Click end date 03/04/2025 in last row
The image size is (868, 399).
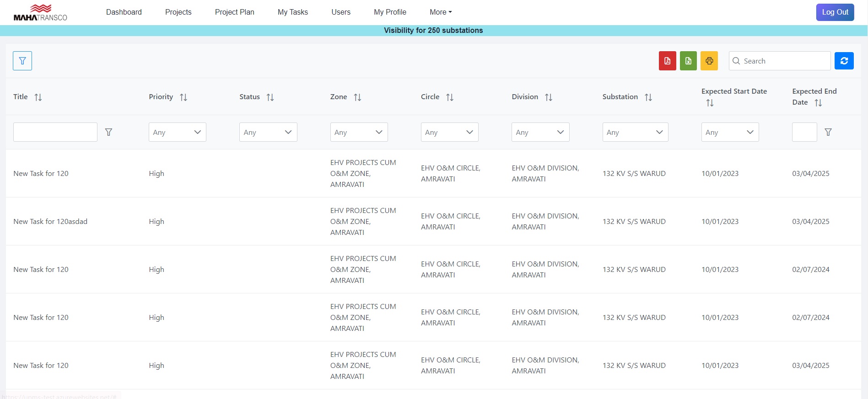coord(811,366)
